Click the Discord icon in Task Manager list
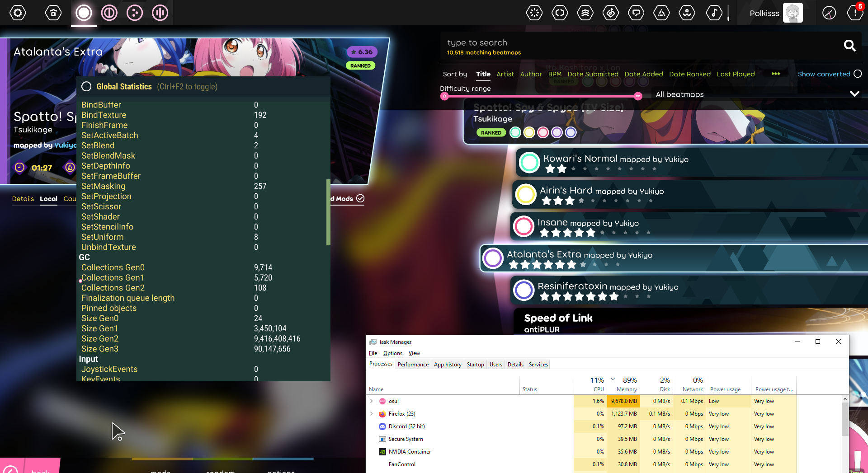Viewport: 868px width, 473px height. click(x=382, y=426)
